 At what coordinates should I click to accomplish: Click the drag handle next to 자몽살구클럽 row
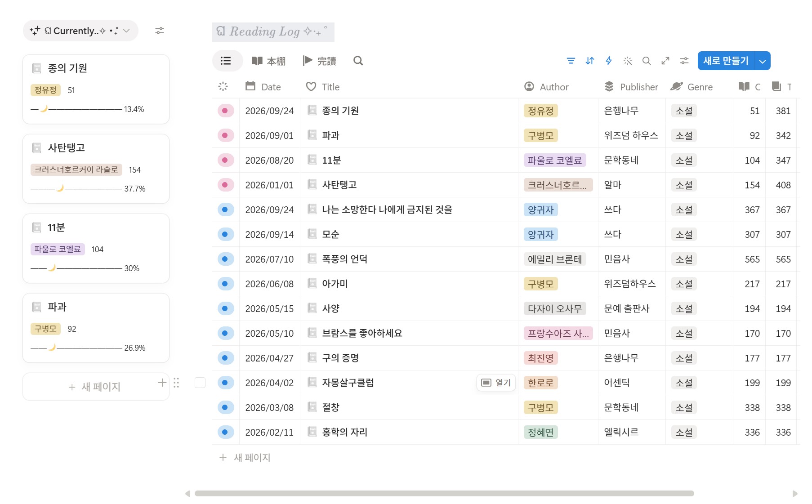tap(176, 383)
